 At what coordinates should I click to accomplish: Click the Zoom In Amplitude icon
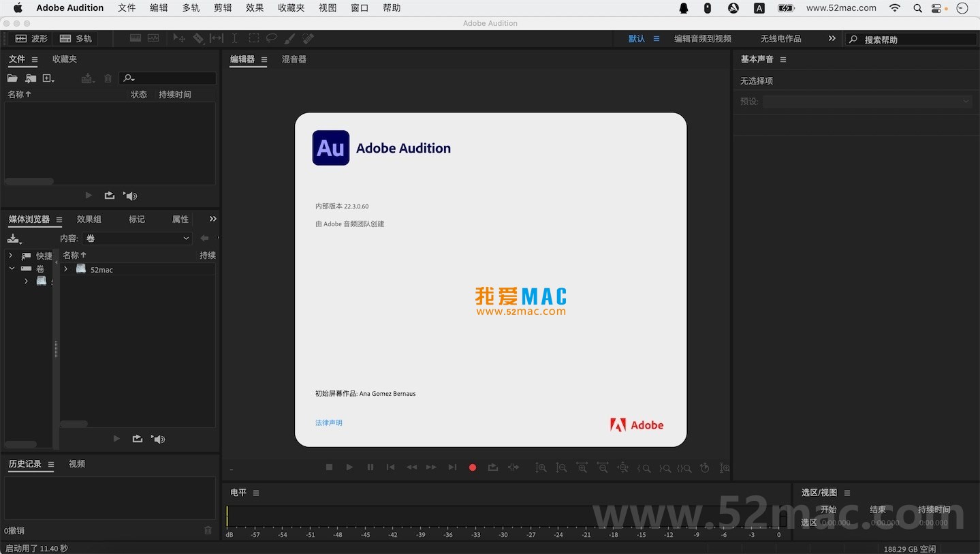pyautogui.click(x=541, y=467)
